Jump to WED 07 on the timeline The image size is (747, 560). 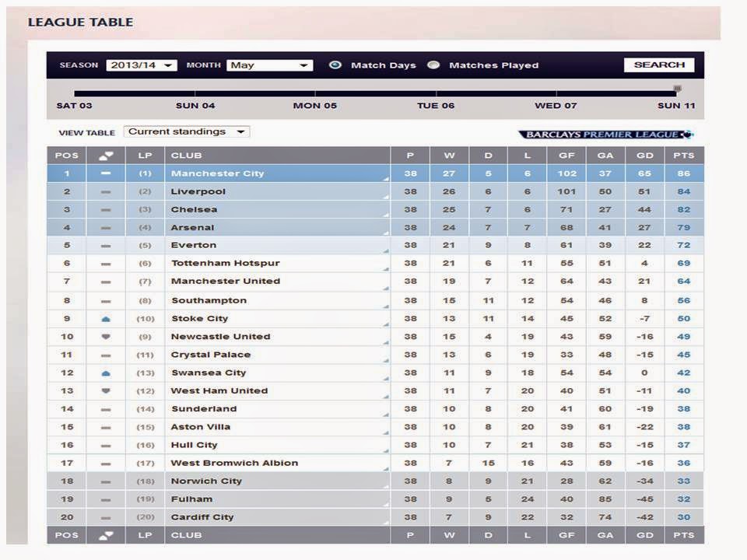pyautogui.click(x=556, y=105)
